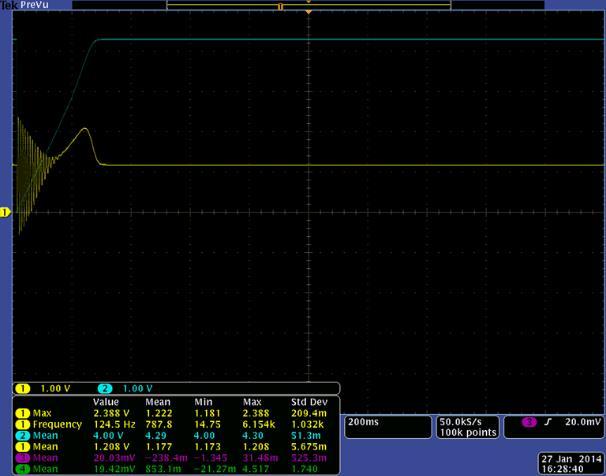606x476 pixels.
Task: Click the 4.517 maximum for channel 4 Mean
Action: pos(256,469)
